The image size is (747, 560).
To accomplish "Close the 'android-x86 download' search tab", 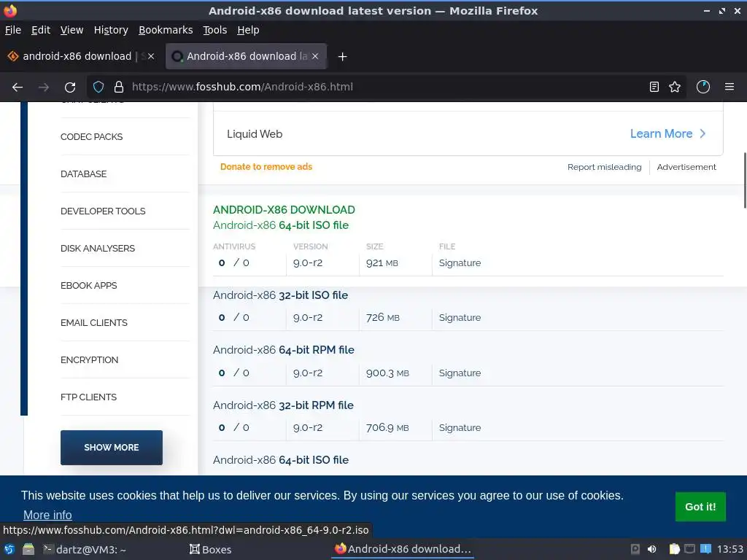I will [x=151, y=56].
